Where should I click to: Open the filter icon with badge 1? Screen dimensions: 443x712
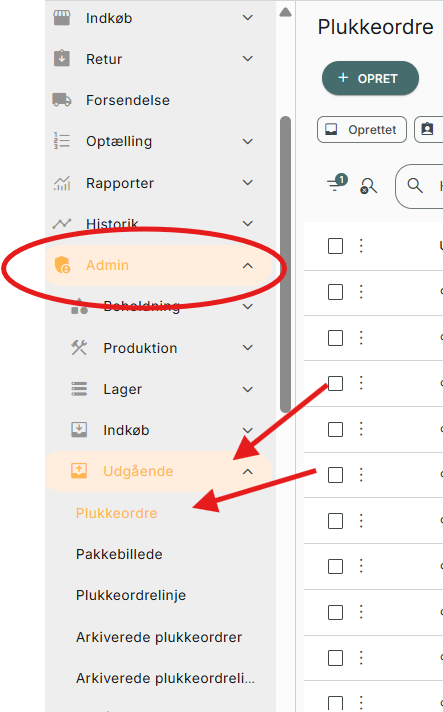[x=337, y=183]
